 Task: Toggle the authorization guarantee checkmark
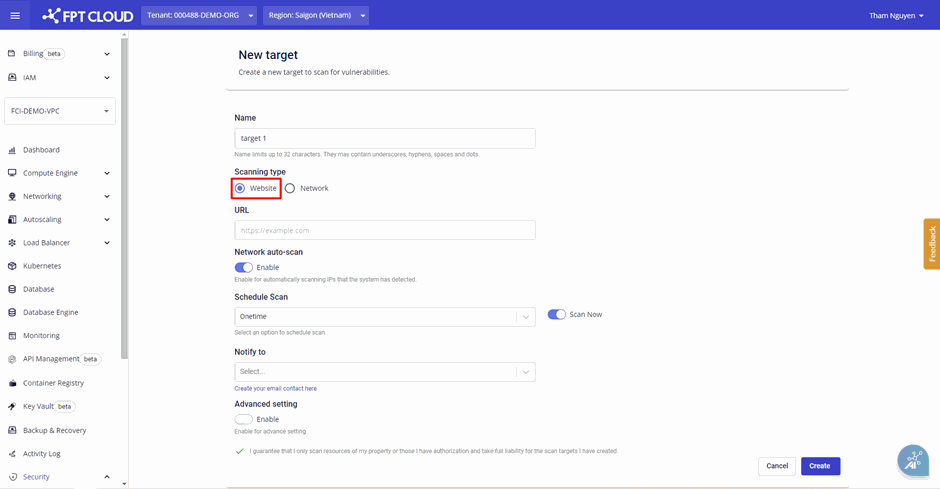click(x=240, y=451)
